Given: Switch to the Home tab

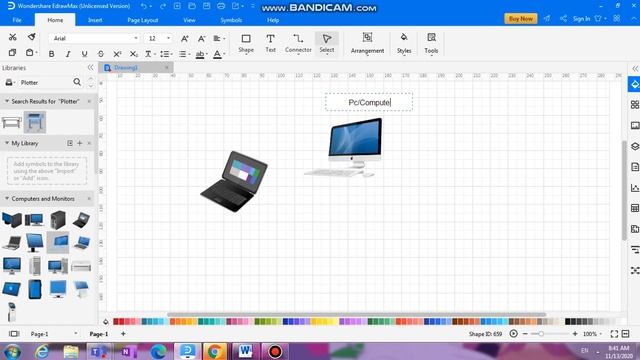Looking at the screenshot, I should pos(55,20).
